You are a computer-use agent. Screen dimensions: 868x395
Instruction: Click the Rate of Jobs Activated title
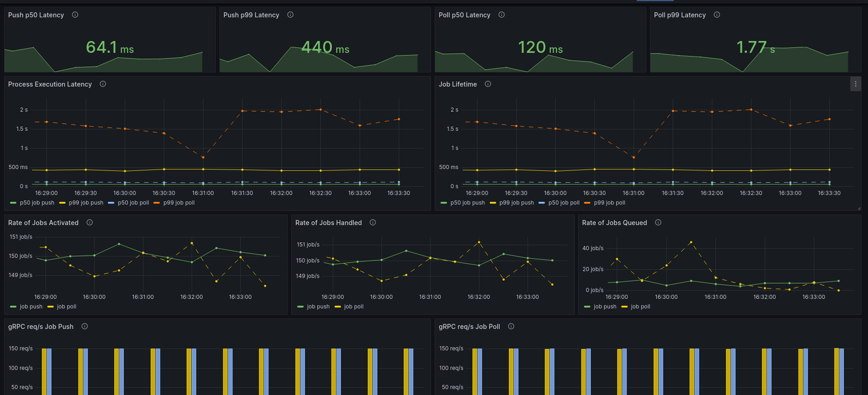point(43,223)
